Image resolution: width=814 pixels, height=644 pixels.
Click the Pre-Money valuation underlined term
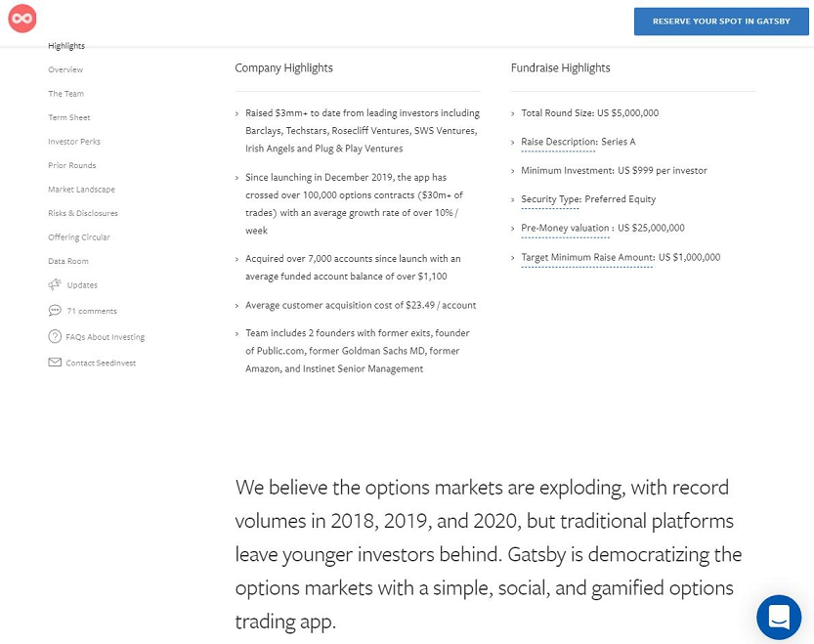click(x=567, y=228)
